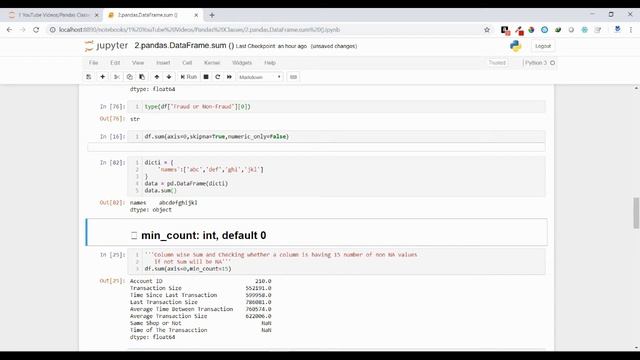Cut selected cells with scissors icon

[117, 77]
